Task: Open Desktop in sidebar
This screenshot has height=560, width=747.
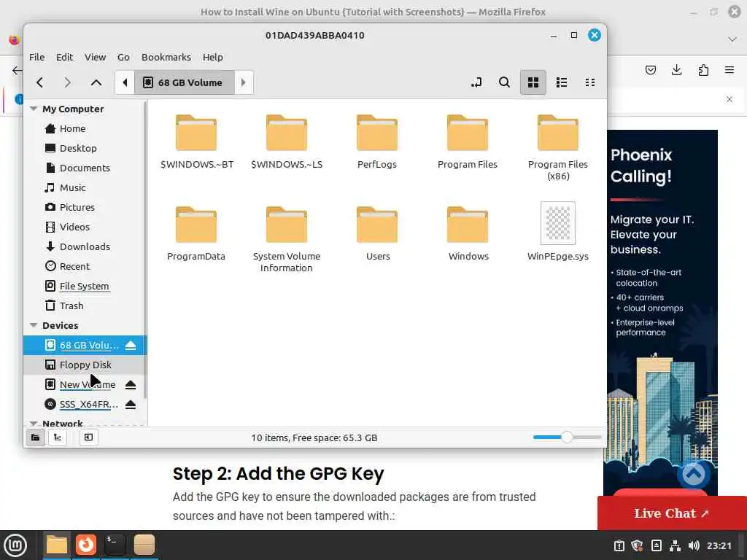Action: click(x=83, y=148)
